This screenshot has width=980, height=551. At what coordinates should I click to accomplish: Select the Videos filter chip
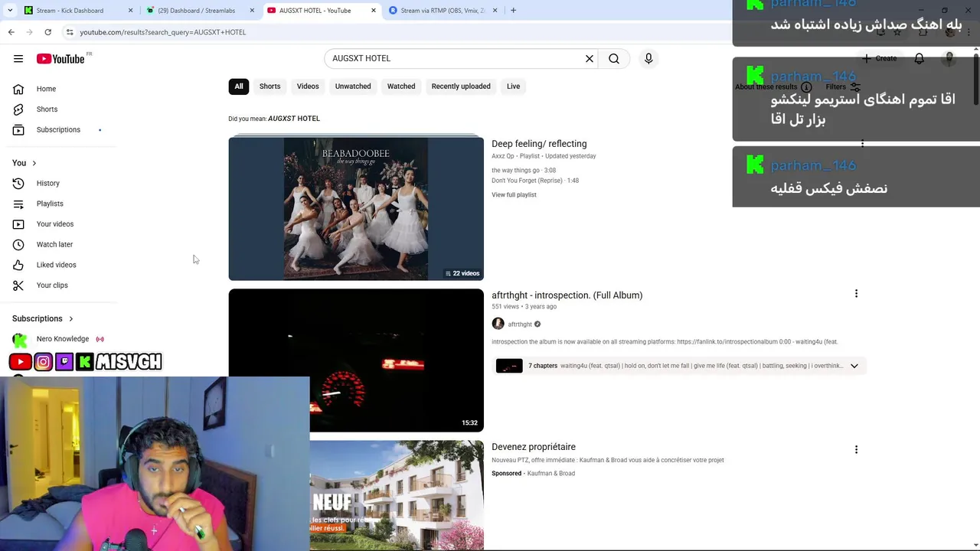click(x=308, y=86)
